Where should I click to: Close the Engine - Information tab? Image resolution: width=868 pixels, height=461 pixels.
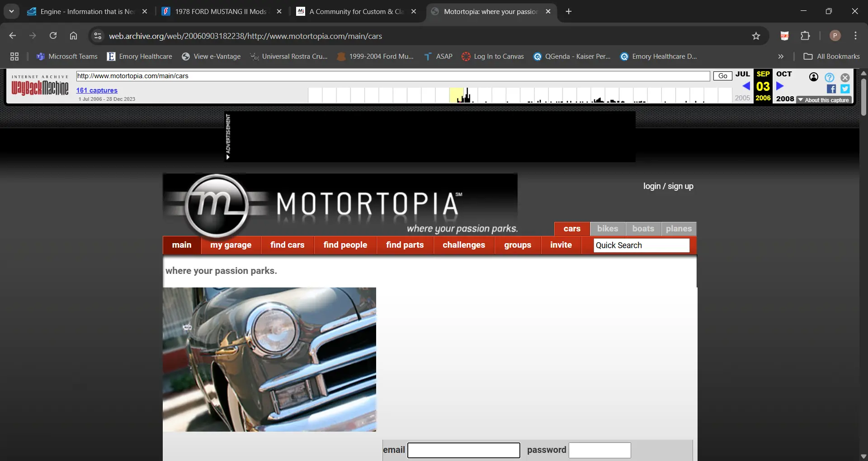pyautogui.click(x=145, y=11)
